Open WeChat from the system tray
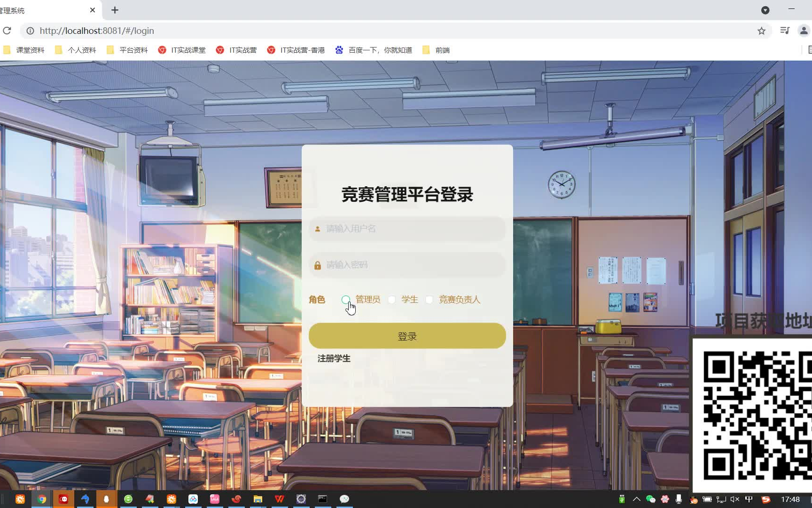 (x=650, y=499)
